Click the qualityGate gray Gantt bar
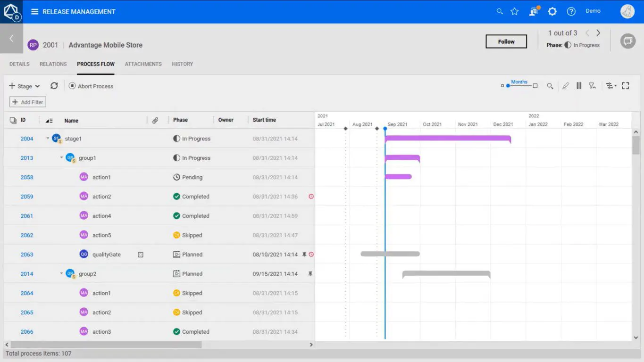Viewport: 644px width, 362px height. click(390, 254)
